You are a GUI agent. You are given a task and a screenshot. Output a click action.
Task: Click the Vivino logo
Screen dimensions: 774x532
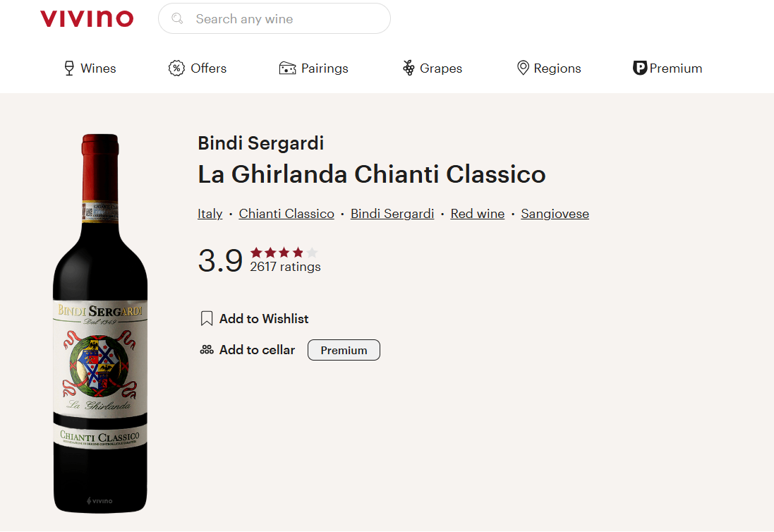pyautogui.click(x=87, y=19)
